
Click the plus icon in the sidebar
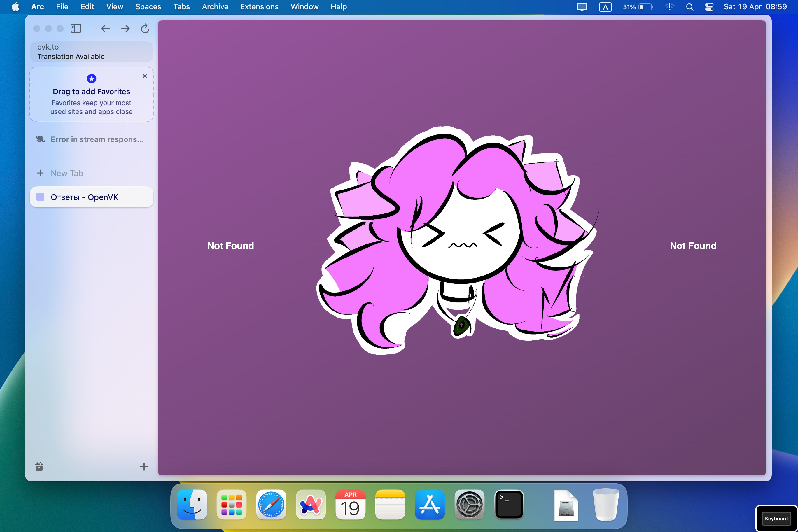[x=144, y=467]
